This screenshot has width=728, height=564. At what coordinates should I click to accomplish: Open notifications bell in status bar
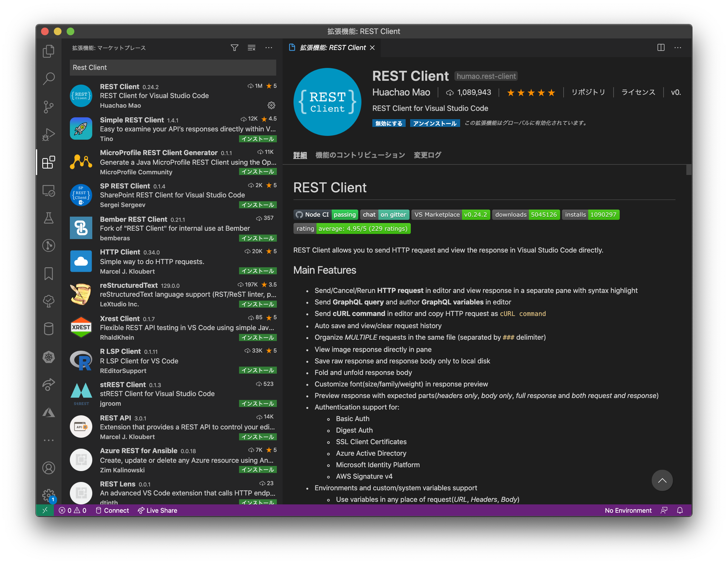[x=680, y=510]
